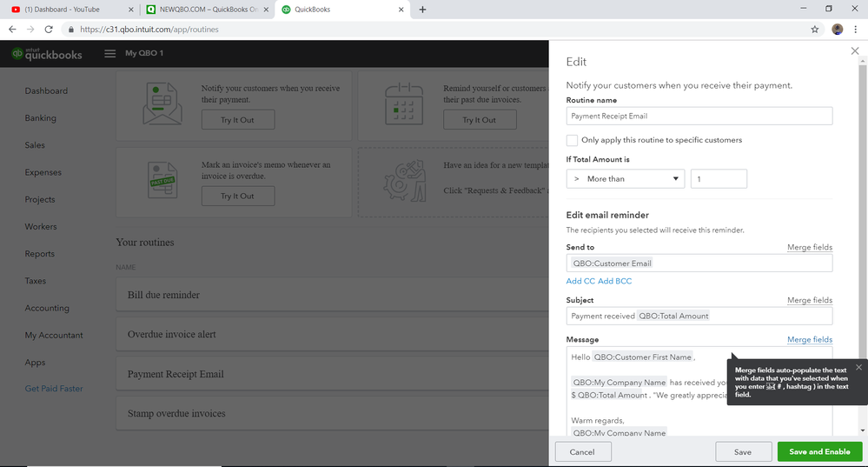Open Banking in the left navigation
Viewport: 868px width, 467px height.
[x=40, y=118]
